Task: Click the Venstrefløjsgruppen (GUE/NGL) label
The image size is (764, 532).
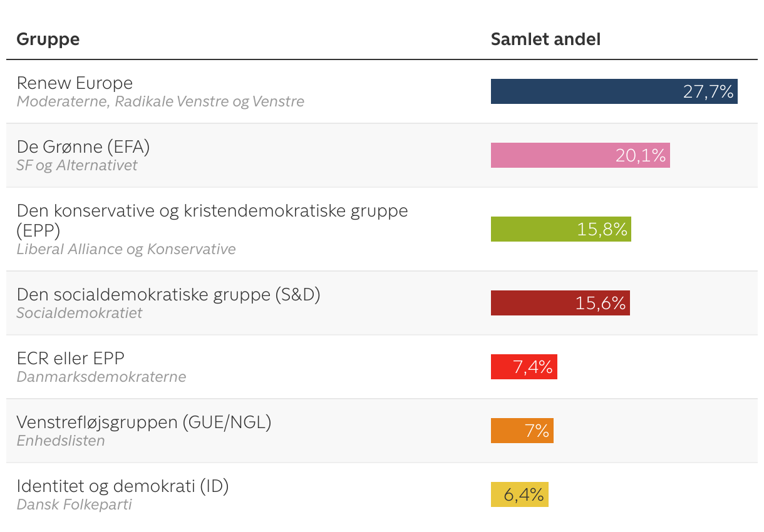Action: click(144, 422)
